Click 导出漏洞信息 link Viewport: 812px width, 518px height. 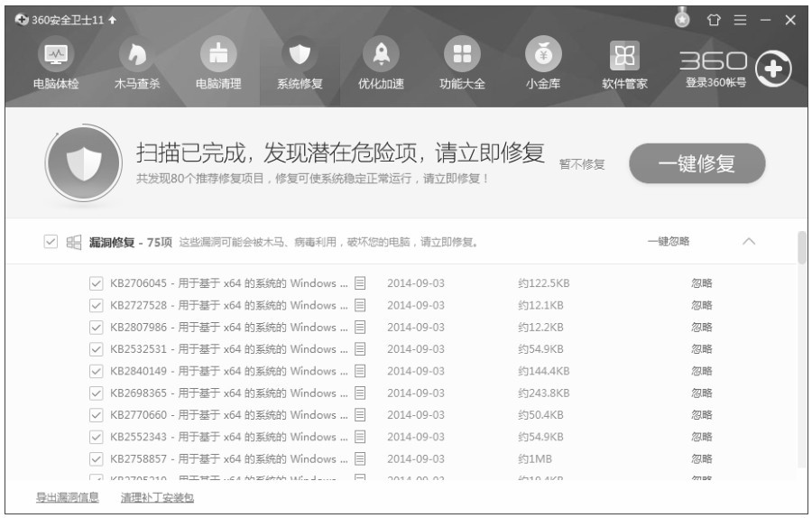(x=68, y=498)
